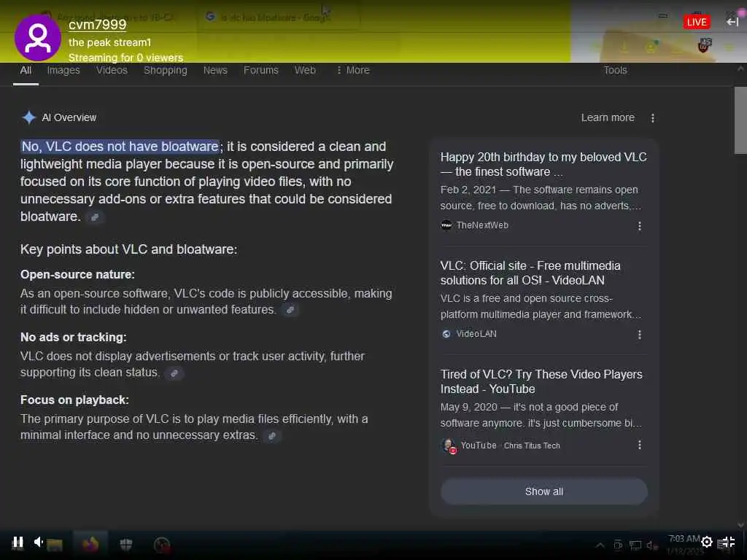Click source link chip after 'clean status.'
The width and height of the screenshot is (747, 560).
(174, 373)
